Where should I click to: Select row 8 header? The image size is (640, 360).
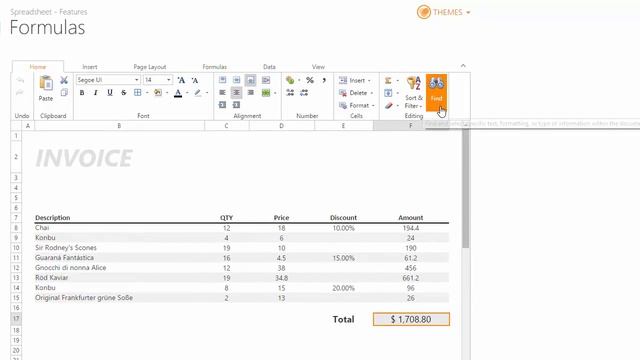click(x=16, y=228)
